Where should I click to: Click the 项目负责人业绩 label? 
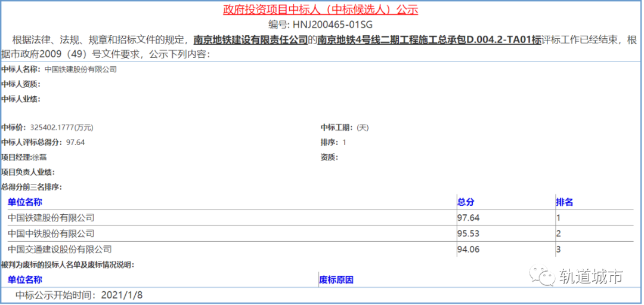29,172
